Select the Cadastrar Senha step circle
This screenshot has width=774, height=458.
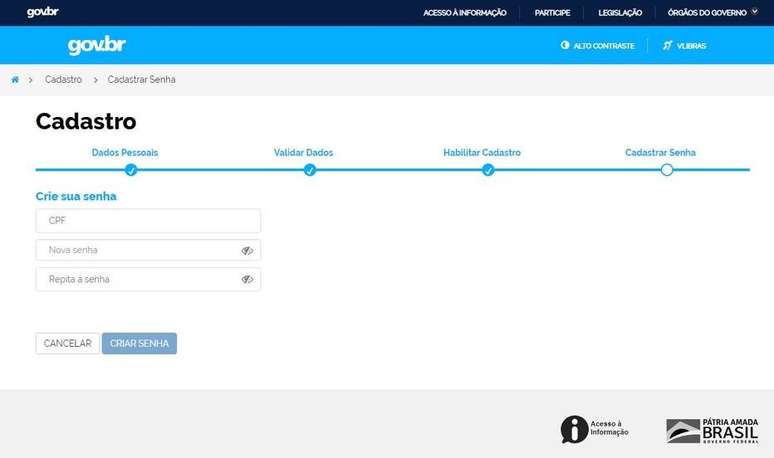click(x=667, y=170)
